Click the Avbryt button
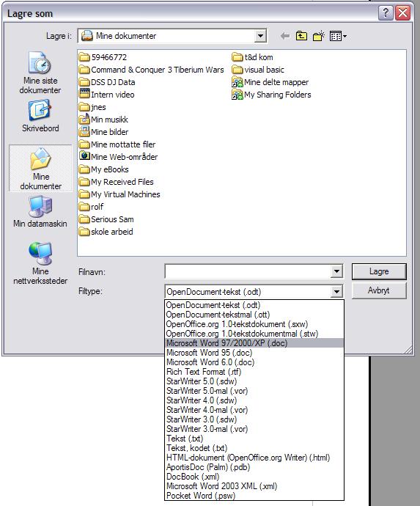The height and width of the screenshot is (506, 420). (379, 290)
